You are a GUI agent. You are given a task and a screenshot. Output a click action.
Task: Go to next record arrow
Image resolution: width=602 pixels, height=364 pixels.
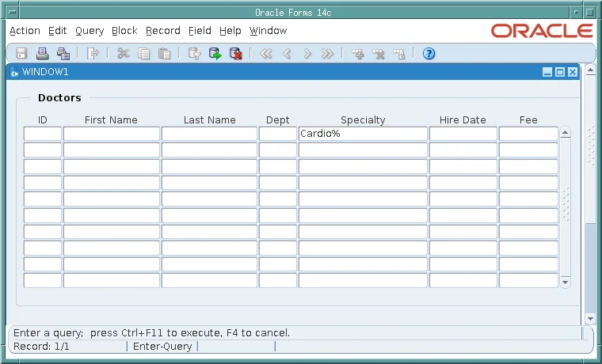[x=307, y=53]
